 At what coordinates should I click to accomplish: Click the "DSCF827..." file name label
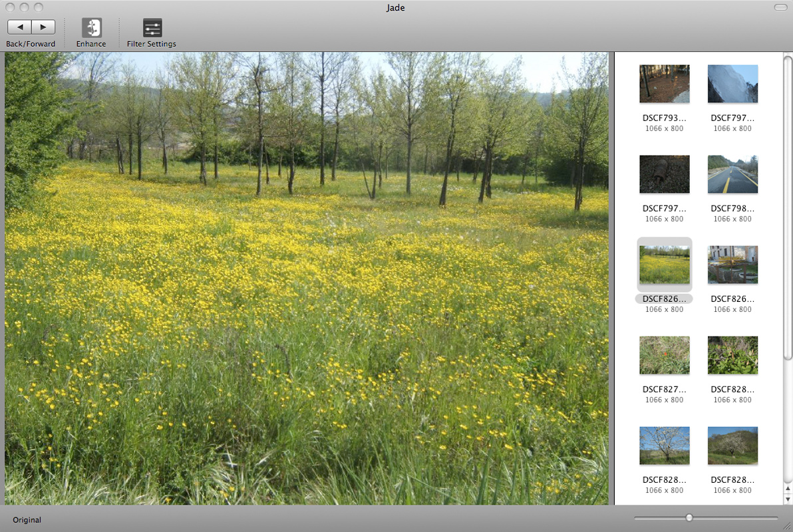click(664, 390)
